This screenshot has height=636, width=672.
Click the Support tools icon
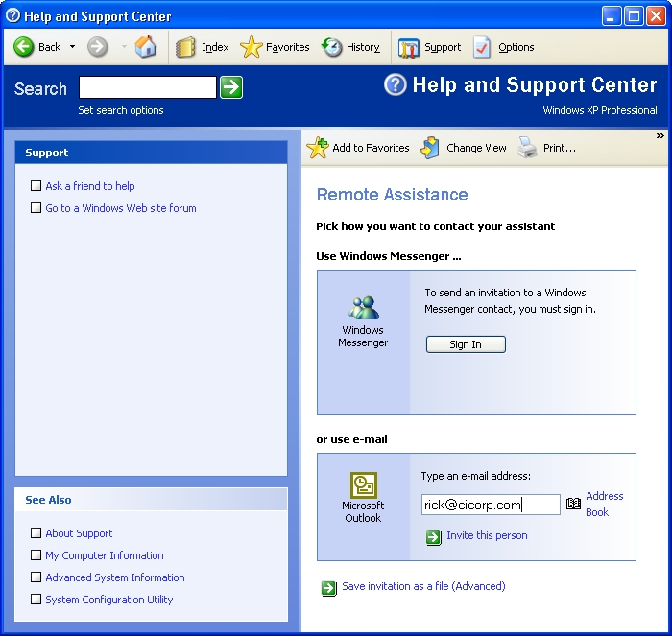click(408, 47)
